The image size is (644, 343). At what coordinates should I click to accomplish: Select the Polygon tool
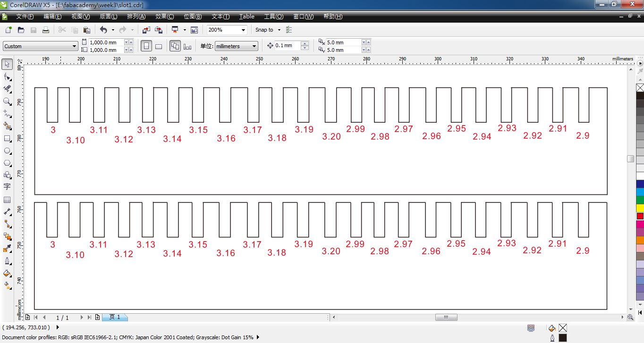click(7, 163)
